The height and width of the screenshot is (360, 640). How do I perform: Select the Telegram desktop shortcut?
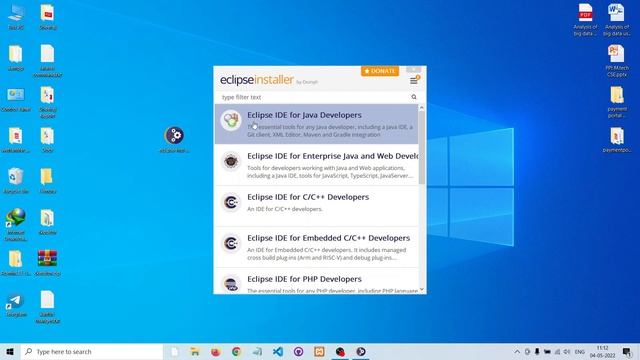pyautogui.click(x=16, y=305)
